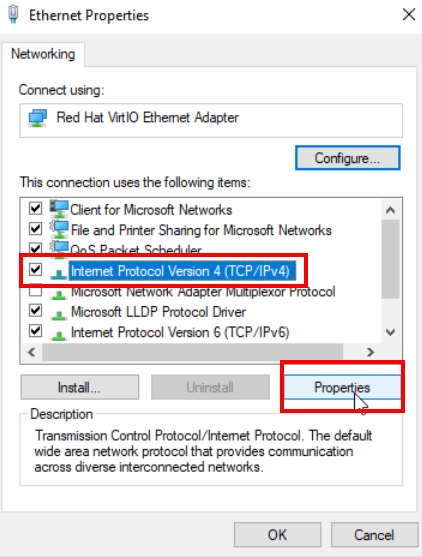Uncheck Microsoft LLDP Protocol Driver checkbox

[35, 310]
